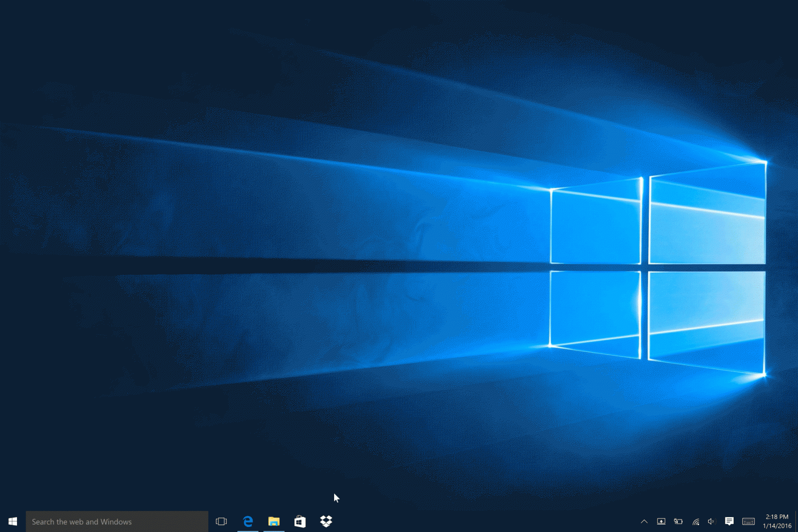
Task: Check the battery power status icon
Action: click(678, 522)
